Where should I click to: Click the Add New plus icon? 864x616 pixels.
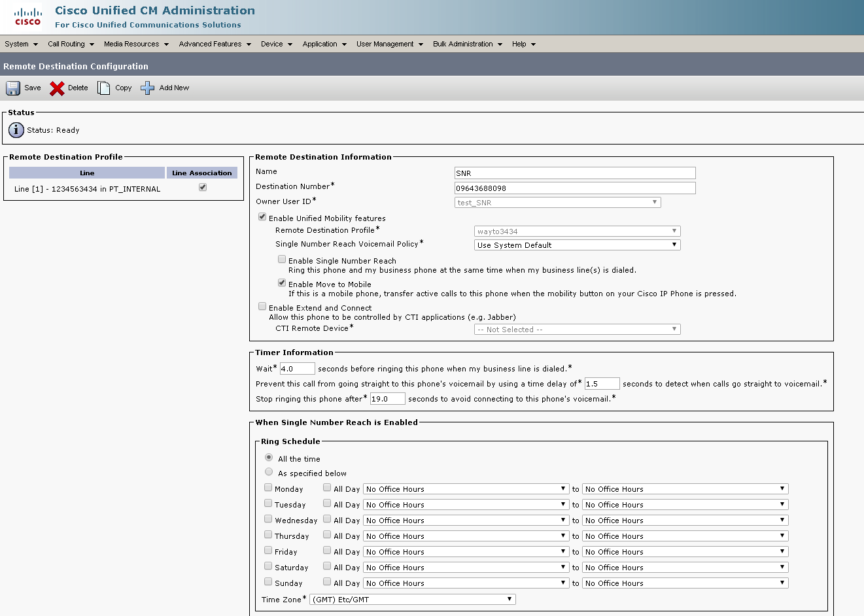[148, 88]
